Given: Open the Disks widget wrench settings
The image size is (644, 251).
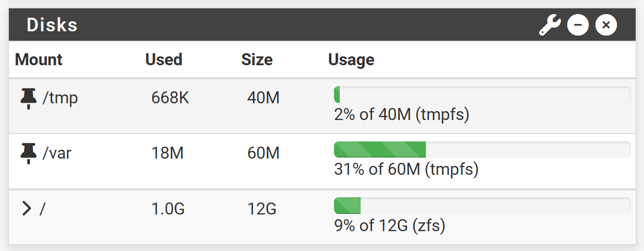Looking at the screenshot, I should click(550, 25).
